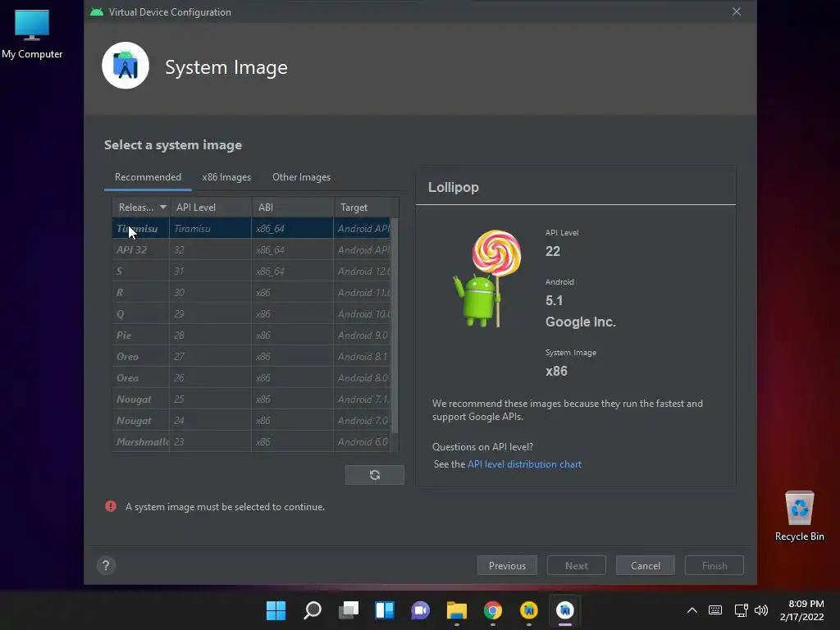The width and height of the screenshot is (840, 630).
Task: Switch to the Other Images tab
Action: point(301,177)
